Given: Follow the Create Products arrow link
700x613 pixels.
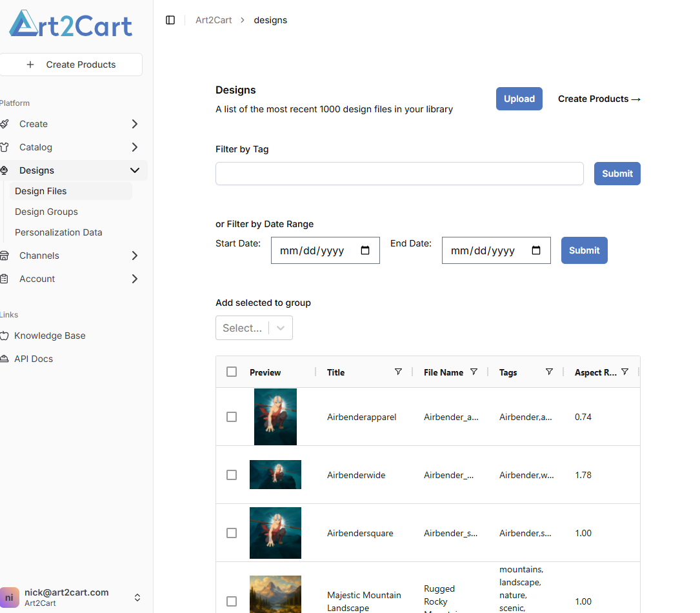Looking at the screenshot, I should point(599,99).
